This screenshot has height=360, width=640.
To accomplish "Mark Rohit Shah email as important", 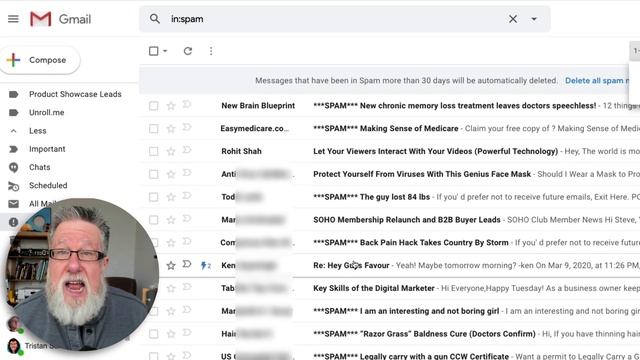I will [187, 150].
